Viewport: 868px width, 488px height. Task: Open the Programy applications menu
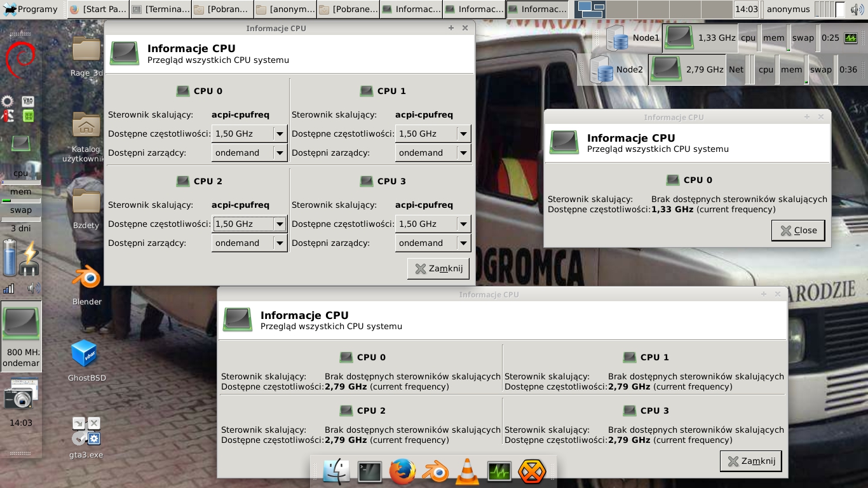[x=31, y=9]
